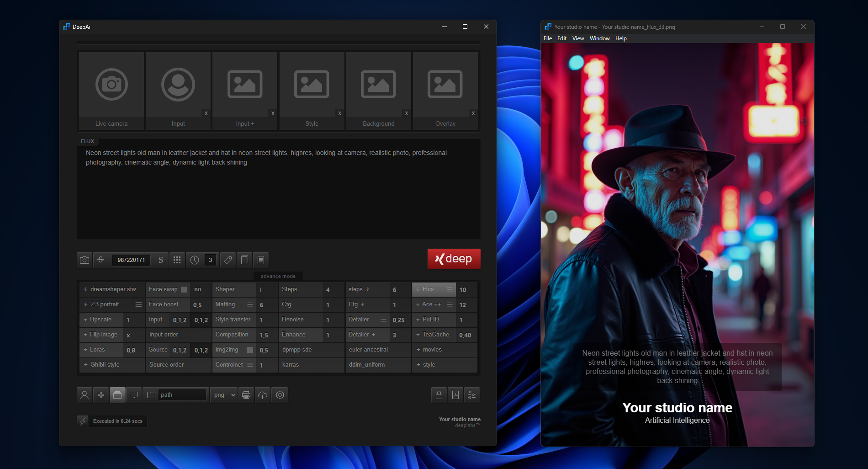Click the PDF export icon
868x469 pixels.
[455, 395]
